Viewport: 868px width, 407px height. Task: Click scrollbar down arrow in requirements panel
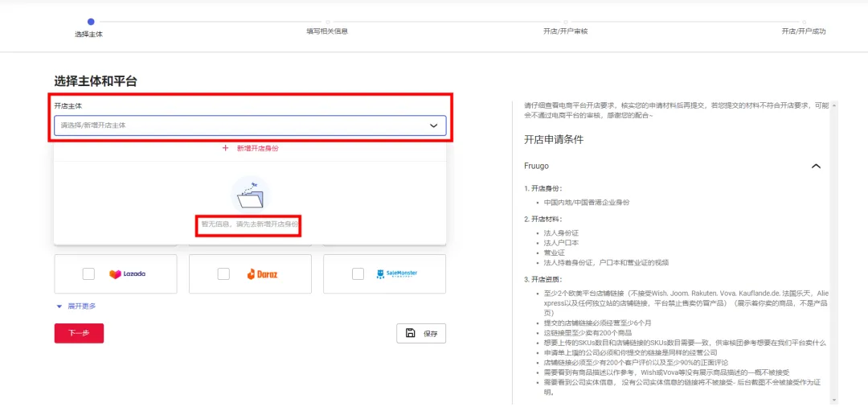pyautogui.click(x=834, y=400)
